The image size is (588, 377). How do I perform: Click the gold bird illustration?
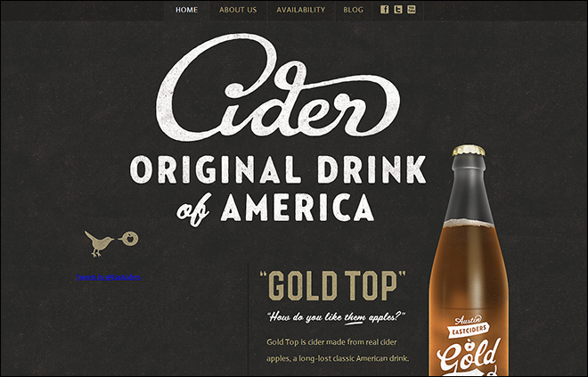click(99, 243)
